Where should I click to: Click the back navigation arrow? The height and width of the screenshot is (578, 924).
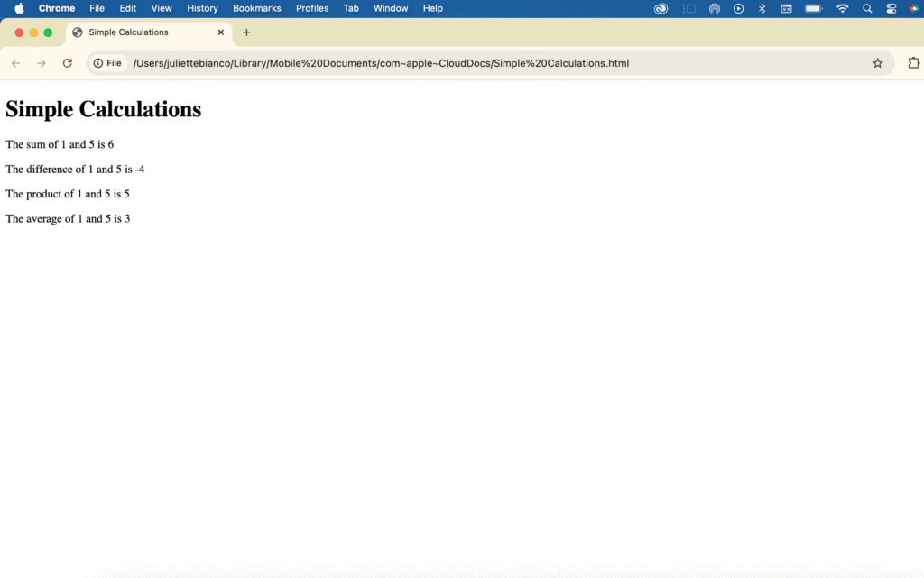click(16, 63)
